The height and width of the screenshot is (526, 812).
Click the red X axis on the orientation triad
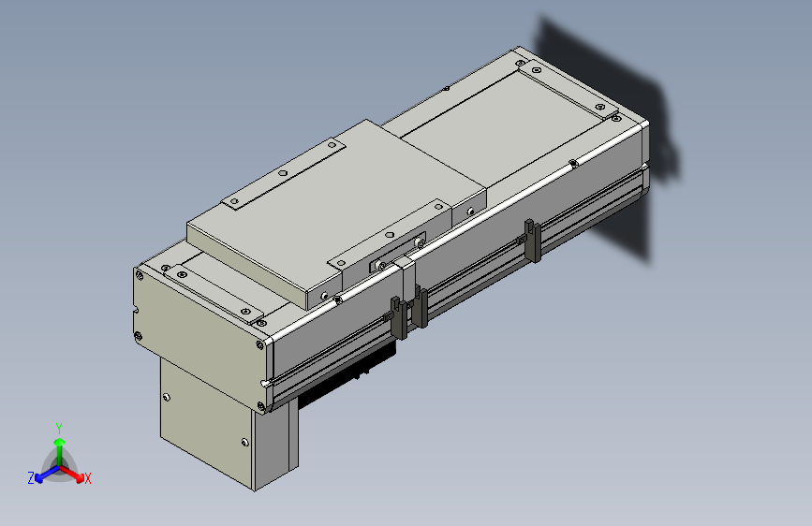(74, 474)
